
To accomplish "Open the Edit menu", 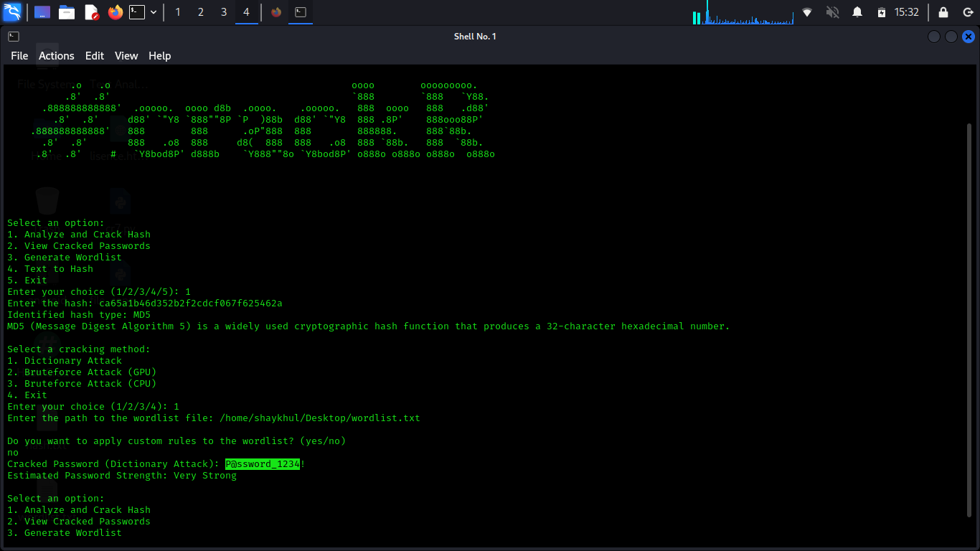I will [x=94, y=55].
